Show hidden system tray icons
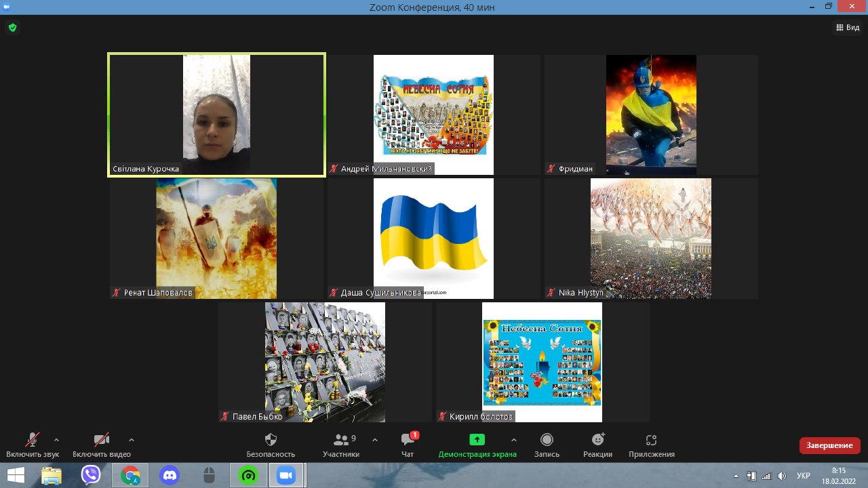Screen dimensions: 868x488 point(737,476)
